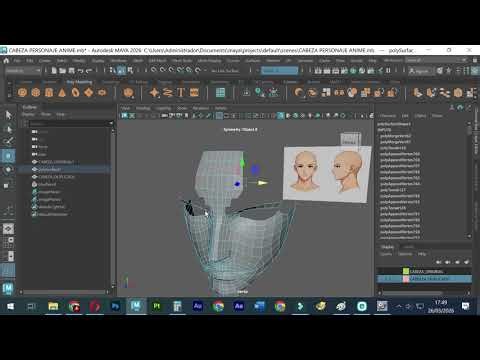Open the Show menu in viewport panel
The width and height of the screenshot is (480, 360).
182,108
